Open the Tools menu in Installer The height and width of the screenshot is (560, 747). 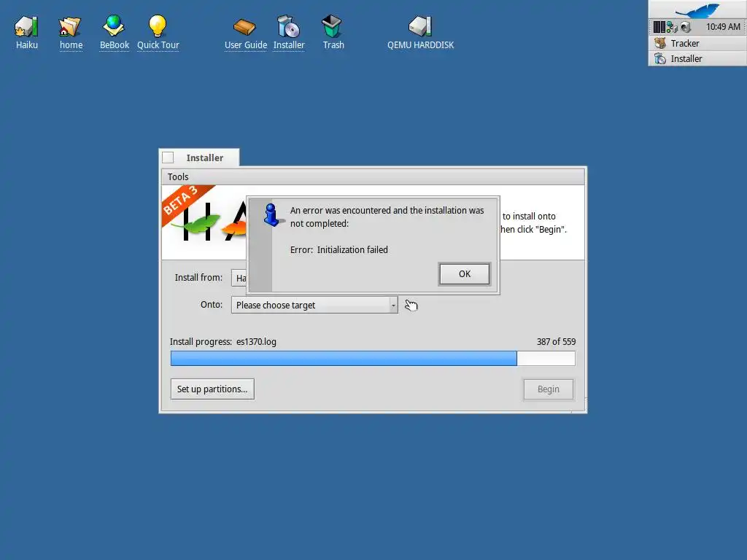tap(178, 176)
